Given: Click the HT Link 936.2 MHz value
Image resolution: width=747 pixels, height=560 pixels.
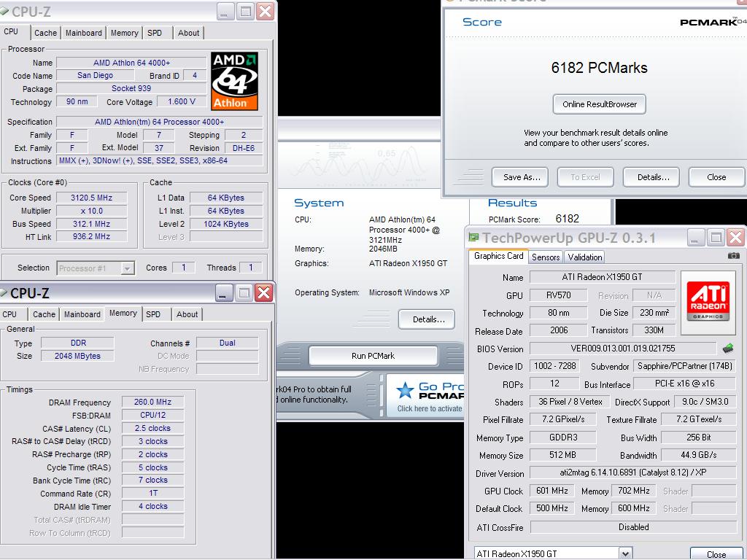Looking at the screenshot, I should point(91,237).
